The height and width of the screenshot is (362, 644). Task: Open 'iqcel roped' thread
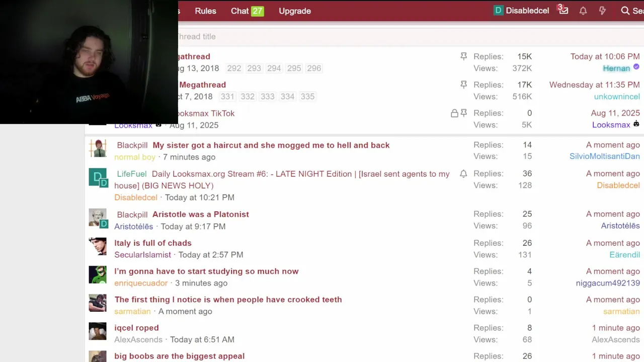click(x=136, y=328)
